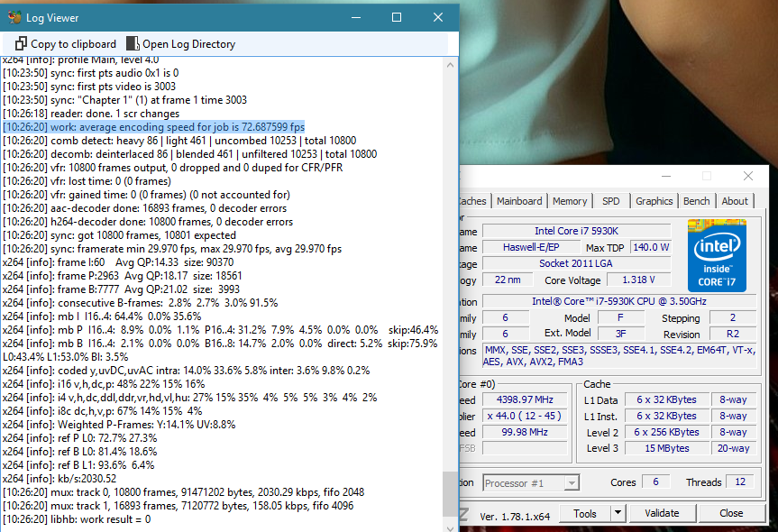The height and width of the screenshot is (532, 778).
Task: Expand the Tools dropdown arrow in CPU-Z
Action: coord(618,514)
